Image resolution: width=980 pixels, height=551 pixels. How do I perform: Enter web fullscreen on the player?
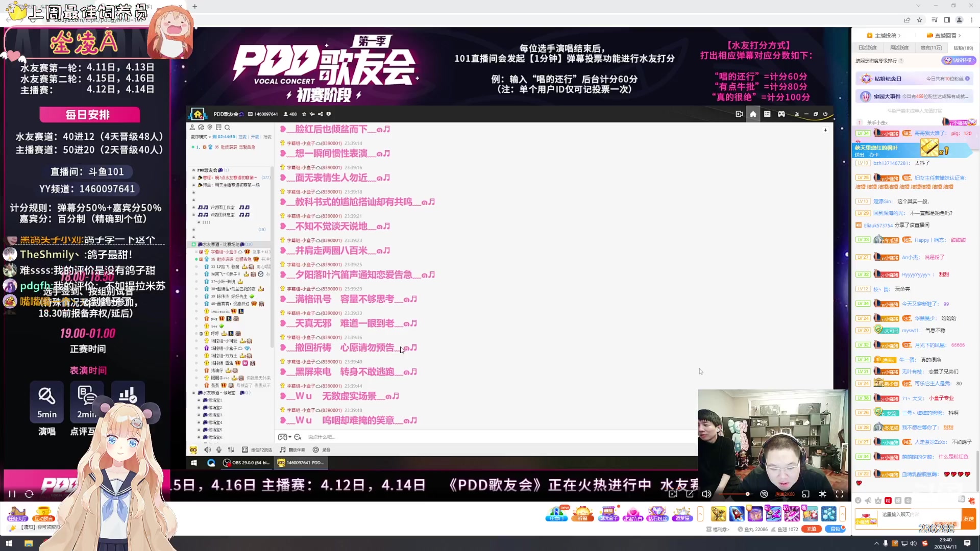pyautogui.click(x=823, y=494)
